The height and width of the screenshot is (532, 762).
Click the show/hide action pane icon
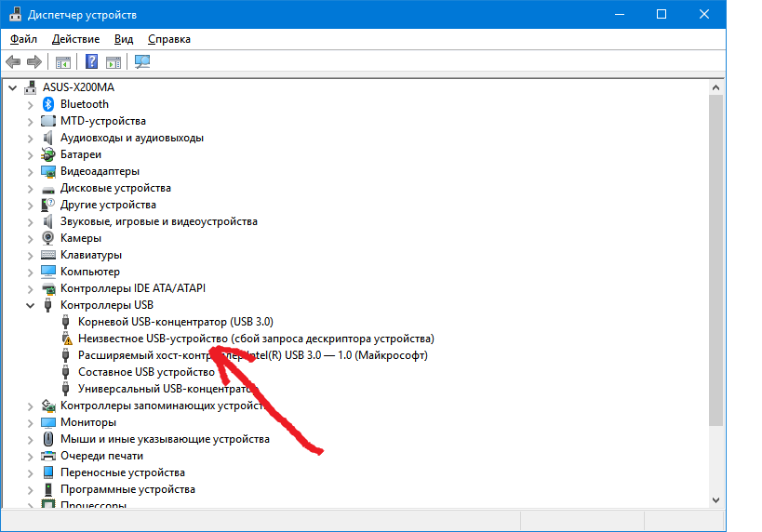point(113,62)
